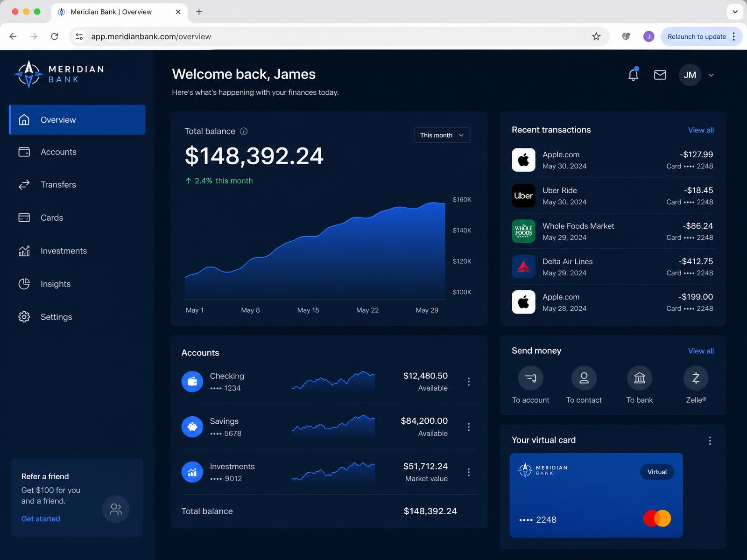Click Relaunch to update button
Image resolution: width=747 pixels, height=560 pixels.
[x=697, y=36]
